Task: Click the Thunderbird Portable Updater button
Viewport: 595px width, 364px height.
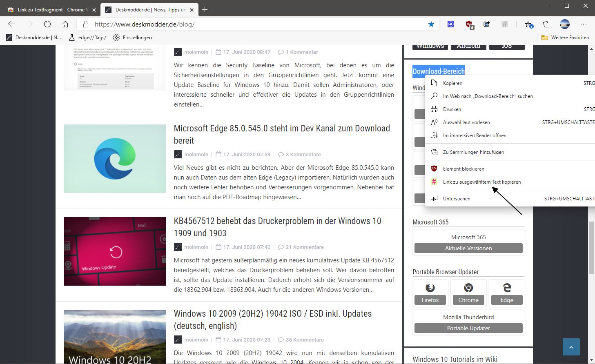Action: 468,328
